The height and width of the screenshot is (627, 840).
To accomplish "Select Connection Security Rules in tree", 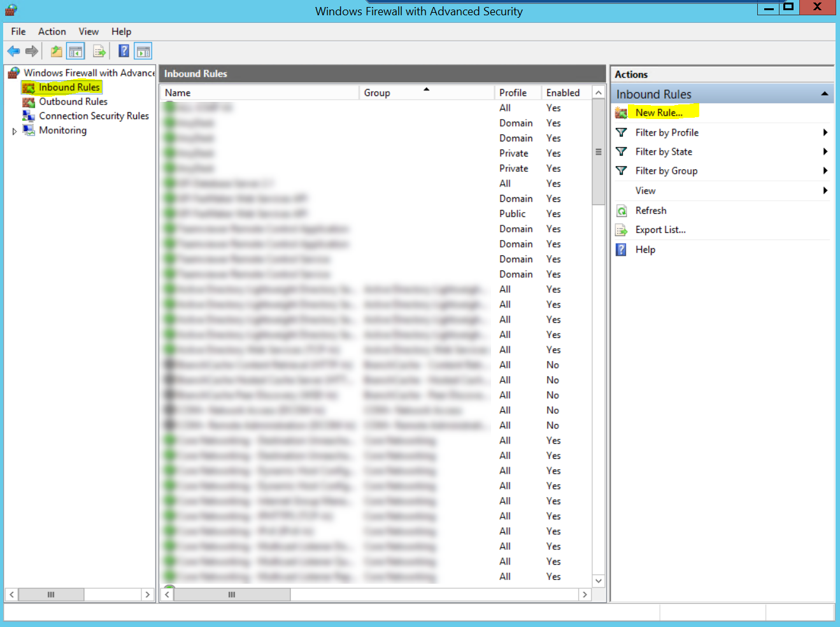I will click(x=94, y=116).
